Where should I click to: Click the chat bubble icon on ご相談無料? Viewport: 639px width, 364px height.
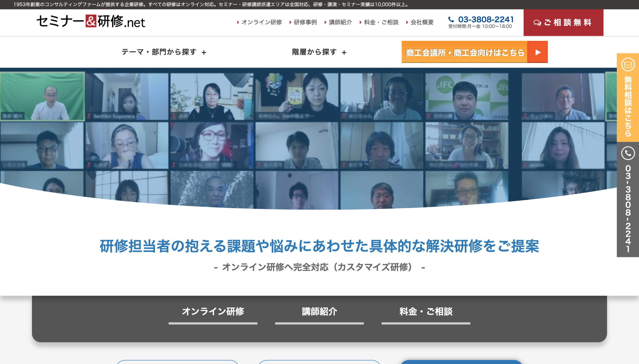coord(537,23)
